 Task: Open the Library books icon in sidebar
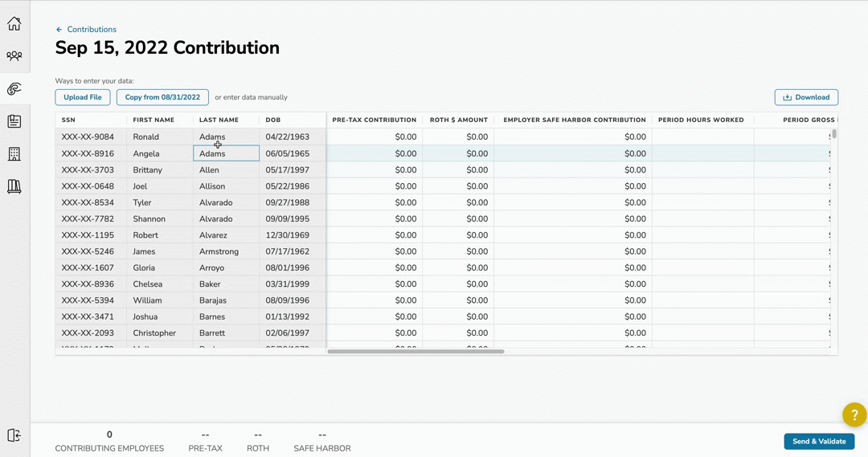[x=14, y=186]
